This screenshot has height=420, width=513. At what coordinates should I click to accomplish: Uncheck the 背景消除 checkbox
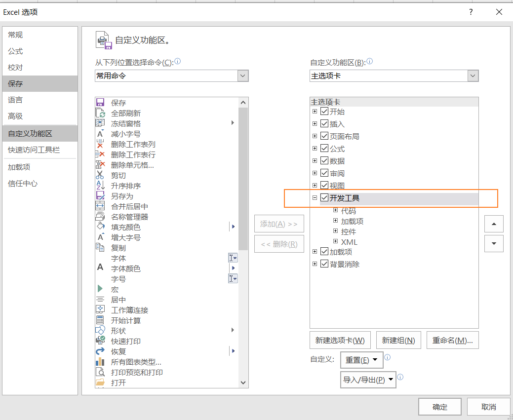(324, 264)
